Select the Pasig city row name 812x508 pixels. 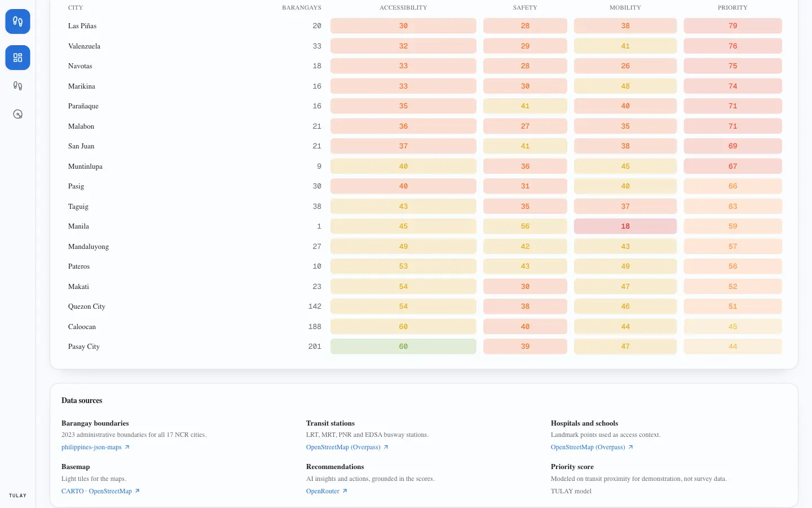(x=76, y=186)
